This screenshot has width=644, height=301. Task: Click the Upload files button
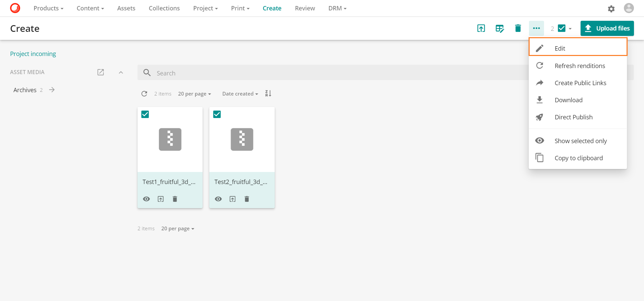tap(607, 28)
